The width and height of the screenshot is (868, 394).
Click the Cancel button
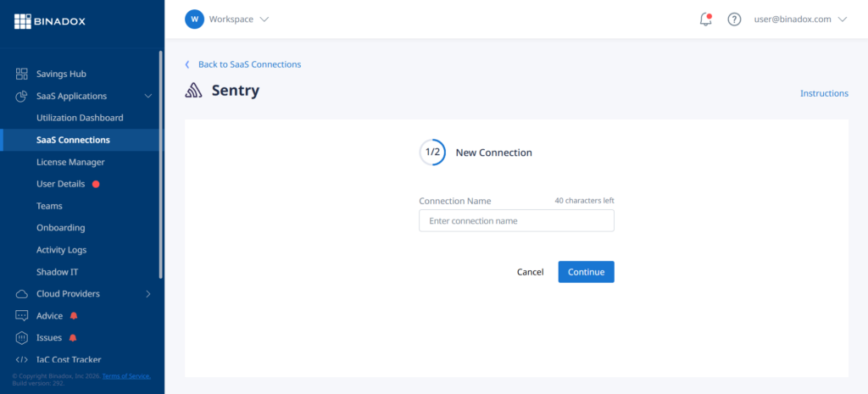tap(530, 272)
